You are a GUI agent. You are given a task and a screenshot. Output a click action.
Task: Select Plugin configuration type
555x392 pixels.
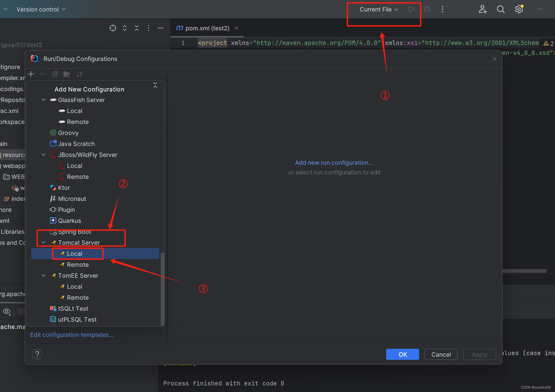pos(66,210)
